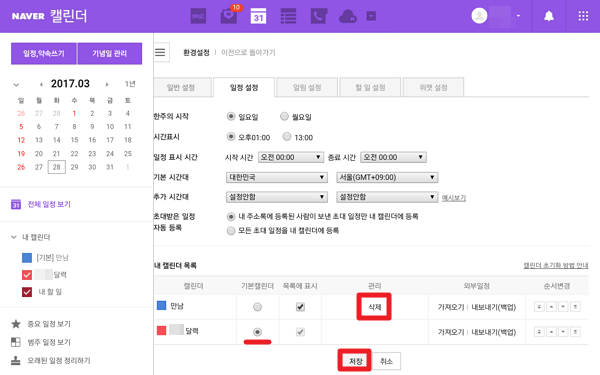Move 만남 calendar up one icon
Screen dimensions: 600x375
click(551, 307)
